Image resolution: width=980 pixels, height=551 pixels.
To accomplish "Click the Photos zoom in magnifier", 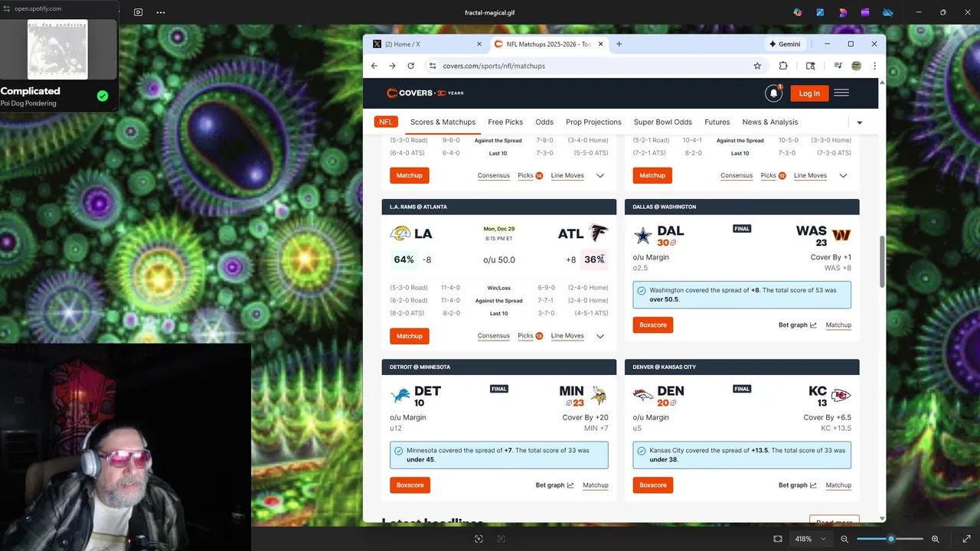I will point(936,539).
